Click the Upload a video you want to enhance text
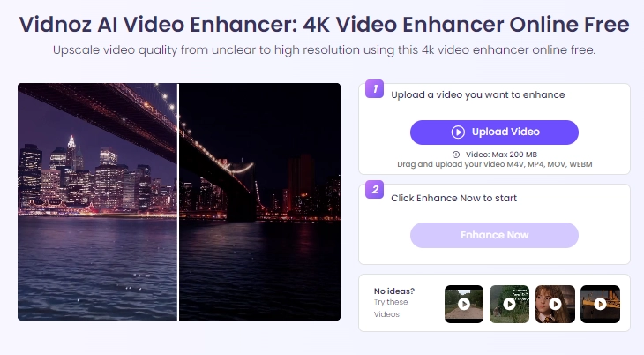Screen dimensions: 644x355 (x=477, y=95)
